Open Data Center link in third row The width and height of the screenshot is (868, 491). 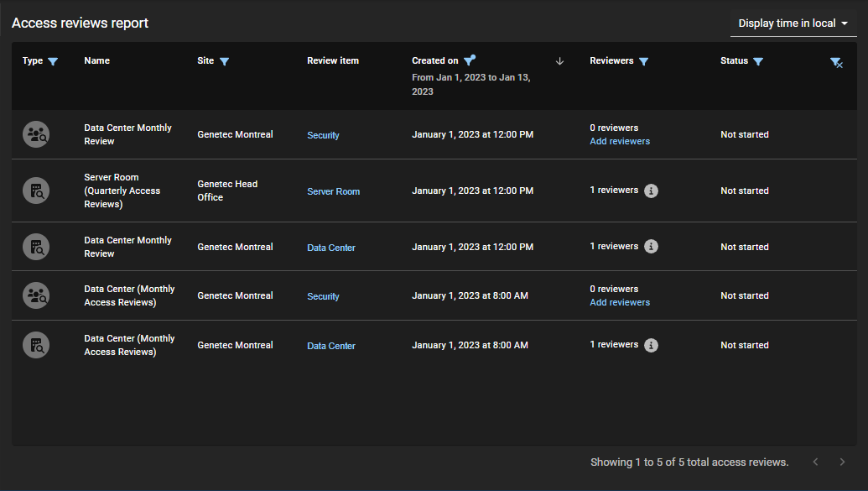[331, 248]
